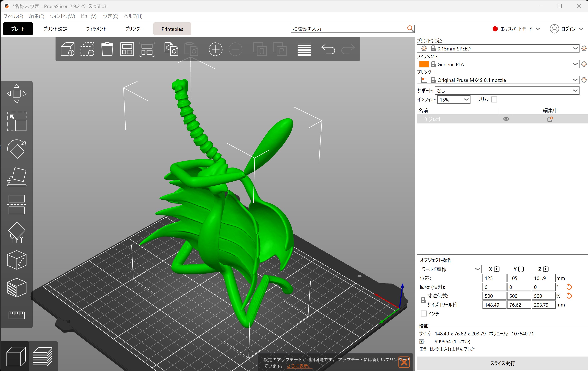Open the 編集(E) menu
The width and height of the screenshot is (588, 371).
(x=37, y=16)
